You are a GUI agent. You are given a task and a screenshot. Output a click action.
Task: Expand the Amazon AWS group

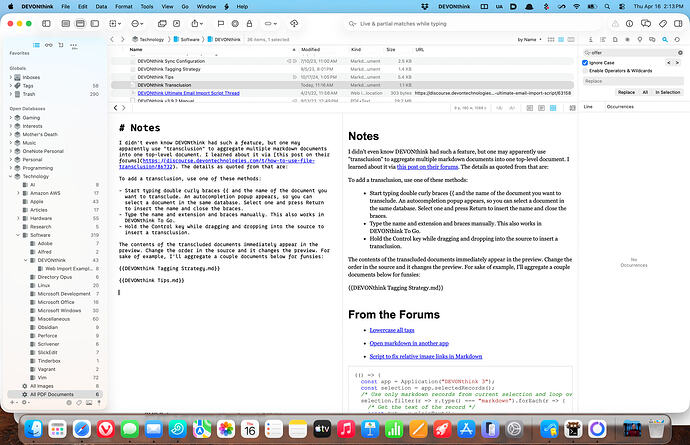[18, 193]
